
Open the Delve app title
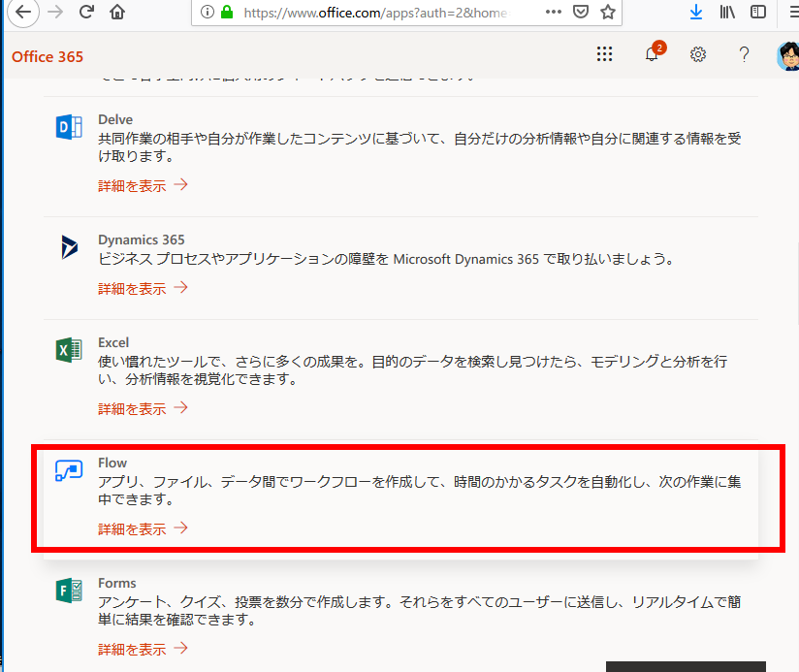coord(115,119)
